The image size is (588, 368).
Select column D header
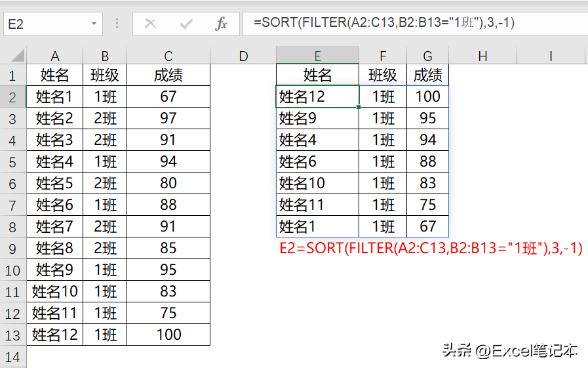point(243,56)
